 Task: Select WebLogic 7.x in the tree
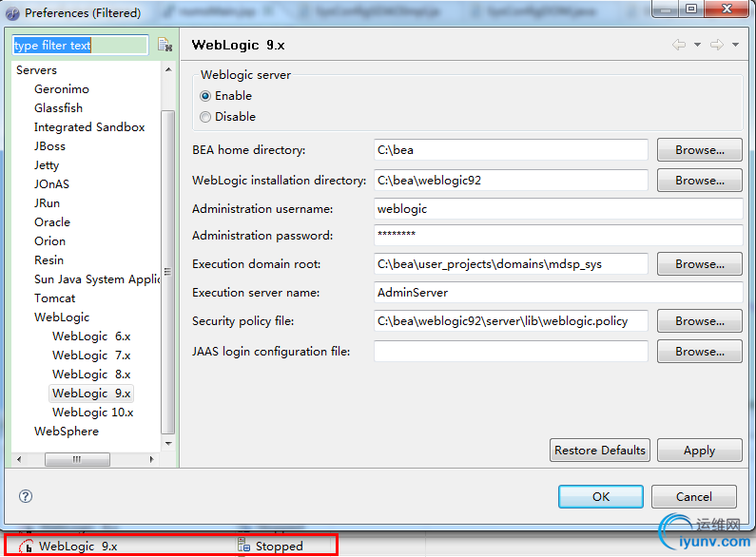(x=91, y=355)
